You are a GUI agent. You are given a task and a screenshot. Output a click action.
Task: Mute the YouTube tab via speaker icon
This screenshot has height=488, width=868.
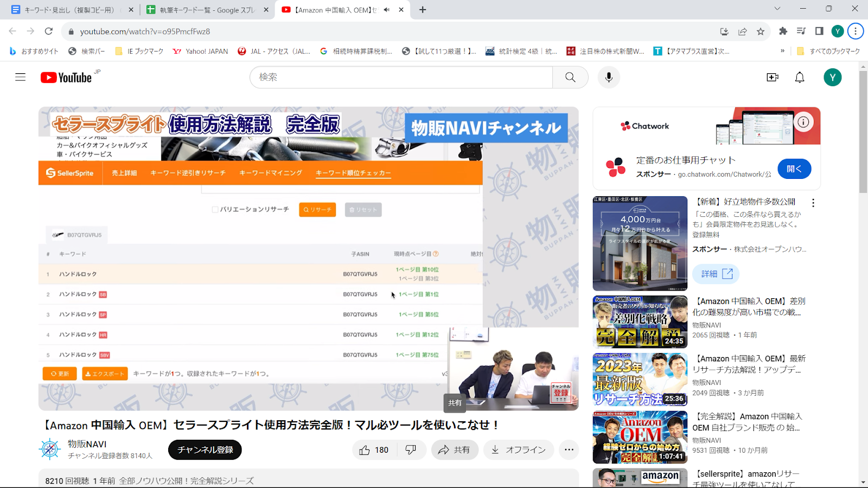coord(387,10)
